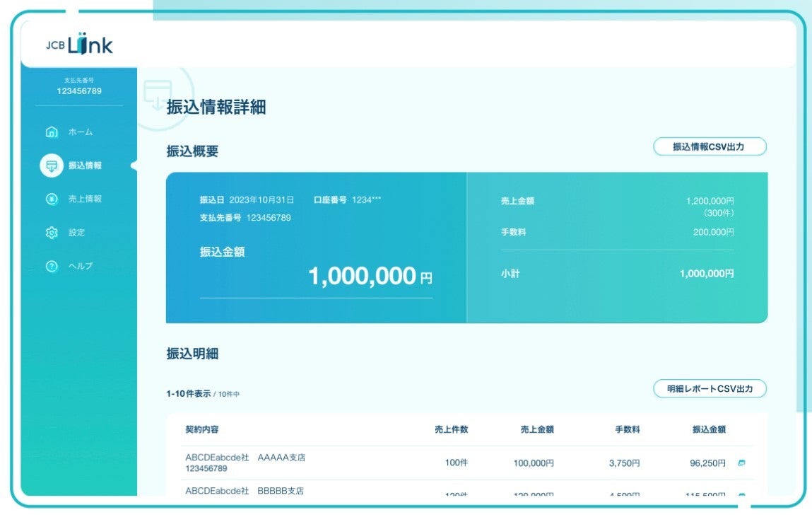Select the ABCDEabcde社 AAAAA支店 row
812x517 pixels.
tap(245, 463)
